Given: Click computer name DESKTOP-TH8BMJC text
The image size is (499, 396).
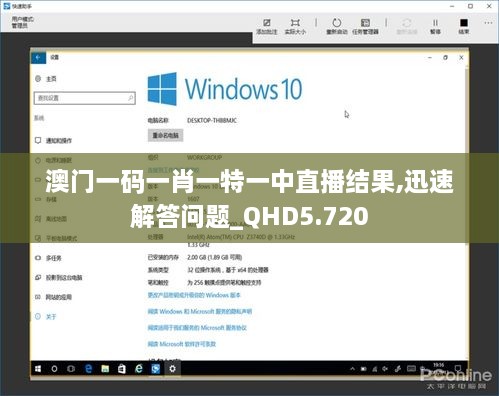Looking at the screenshot, I should [212, 120].
